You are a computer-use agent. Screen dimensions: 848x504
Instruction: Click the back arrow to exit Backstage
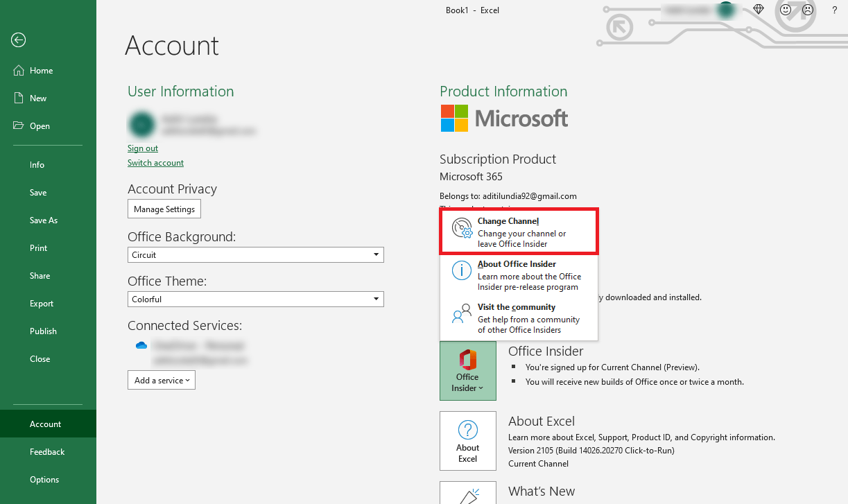[18, 40]
